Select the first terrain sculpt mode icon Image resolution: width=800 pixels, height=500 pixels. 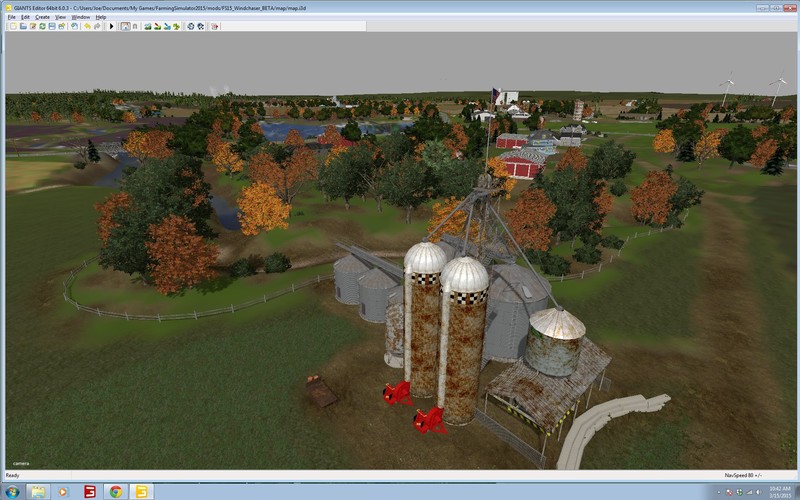tap(147, 26)
